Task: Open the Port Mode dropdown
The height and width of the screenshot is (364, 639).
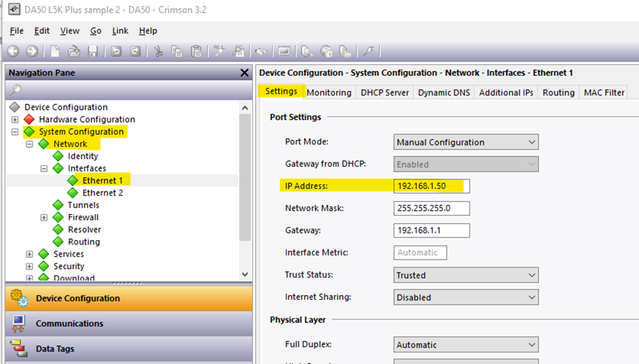Action: point(466,142)
